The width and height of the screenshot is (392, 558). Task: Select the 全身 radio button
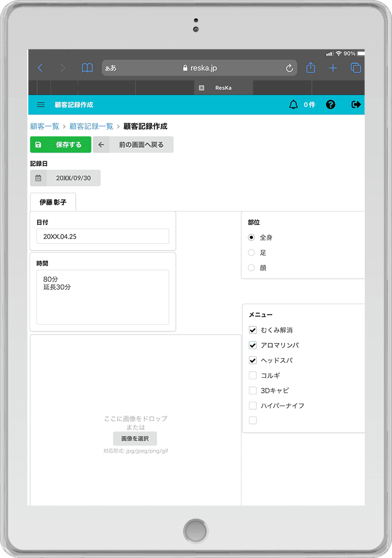point(252,238)
